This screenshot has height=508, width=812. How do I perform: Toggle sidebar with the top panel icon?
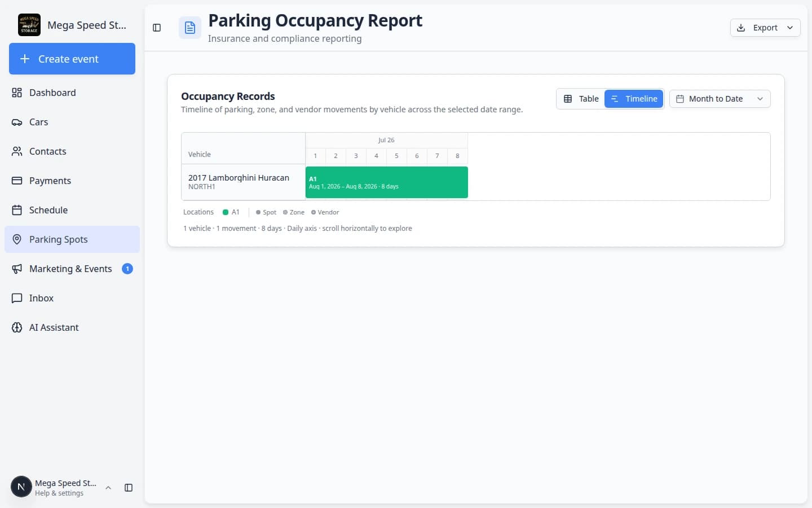[157, 28]
